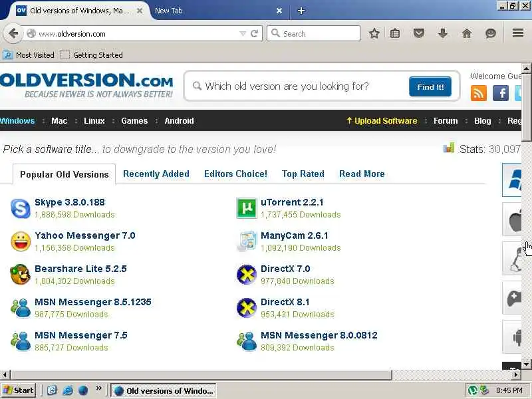The height and width of the screenshot is (399, 532).
Task: Click the OLDVERSION.COM site logo
Action: point(86,85)
